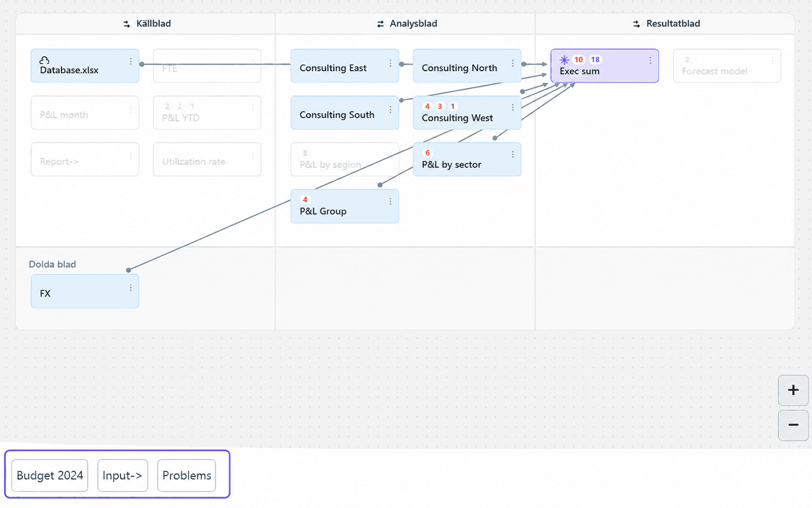Open the three-dot menu on Consulting South

[x=390, y=110]
